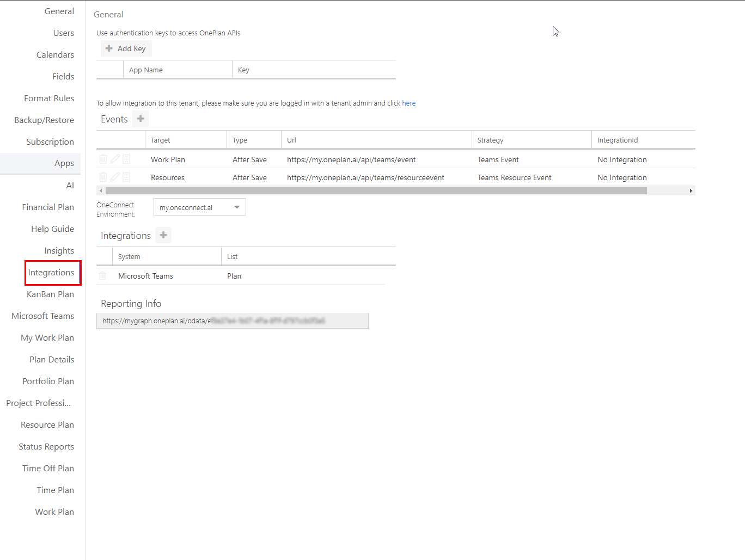Viewport: 745px width, 560px height.
Task: Open Format Rules settings
Action: pyautogui.click(x=49, y=99)
